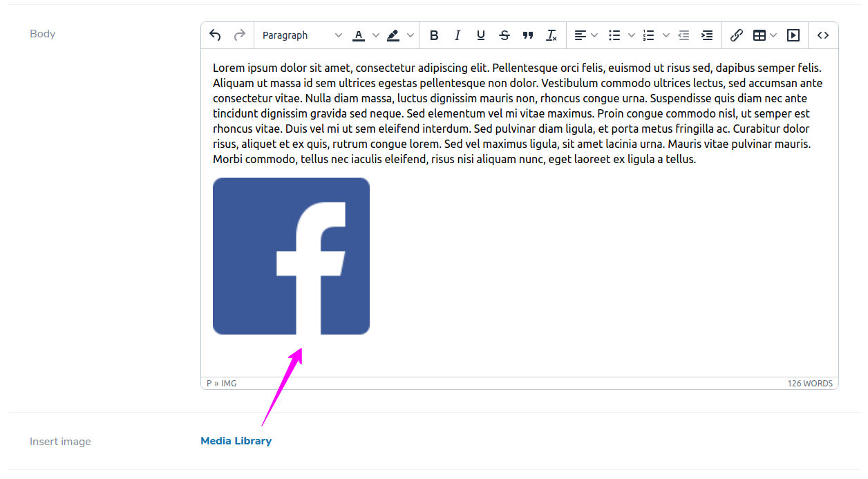Viewport: 868px width, 479px height.
Task: Open the Paragraph format dropdown
Action: (302, 35)
